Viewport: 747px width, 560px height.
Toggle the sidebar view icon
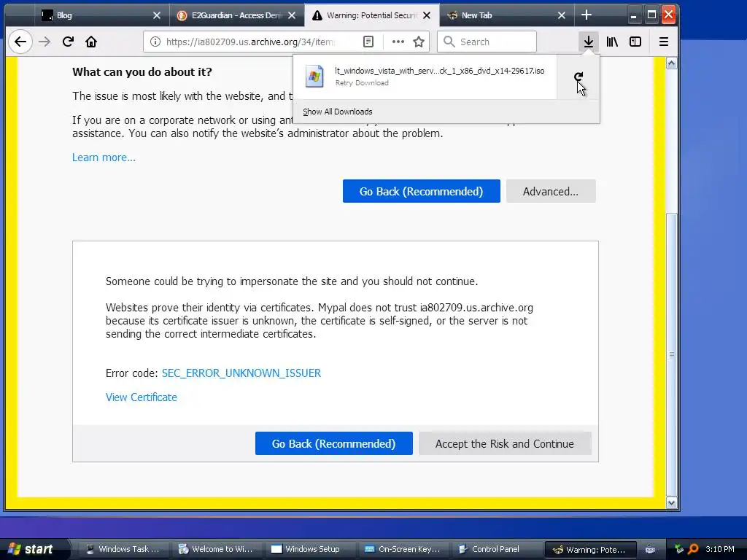point(635,42)
